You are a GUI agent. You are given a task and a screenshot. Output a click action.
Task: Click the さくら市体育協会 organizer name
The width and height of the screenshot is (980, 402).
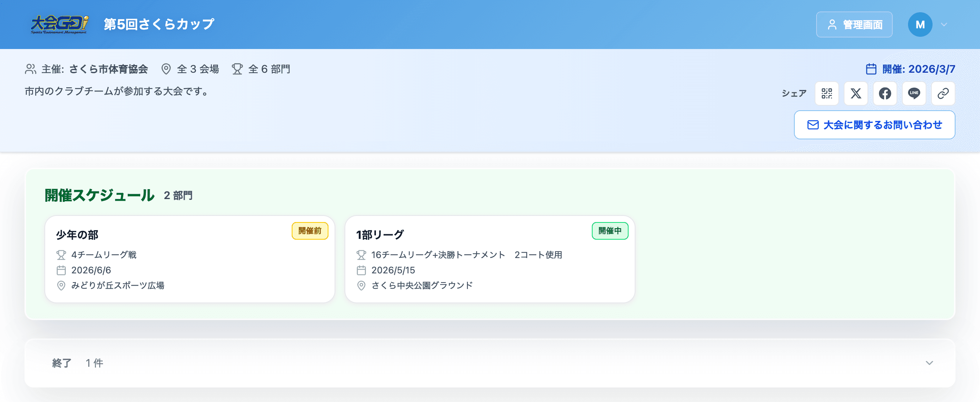tap(108, 69)
